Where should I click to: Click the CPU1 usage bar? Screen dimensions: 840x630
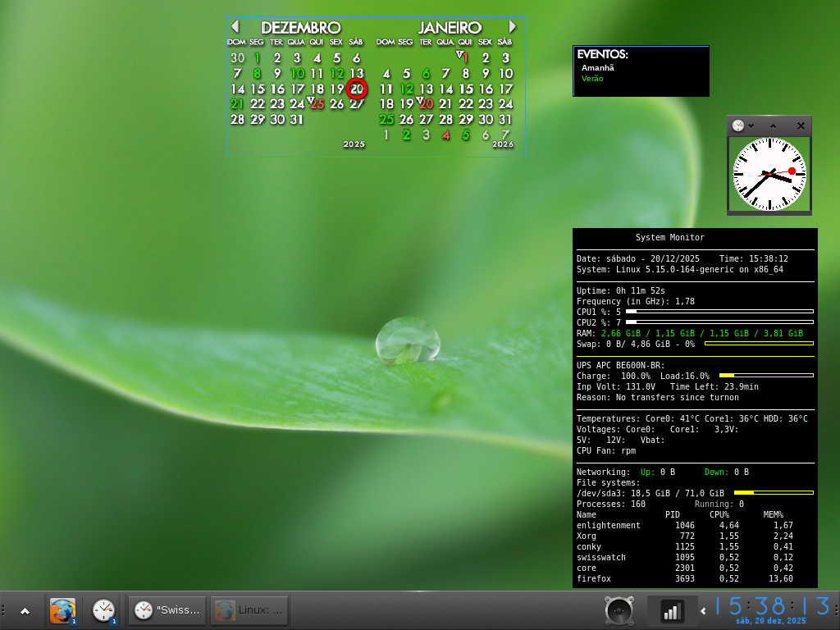pyautogui.click(x=719, y=312)
